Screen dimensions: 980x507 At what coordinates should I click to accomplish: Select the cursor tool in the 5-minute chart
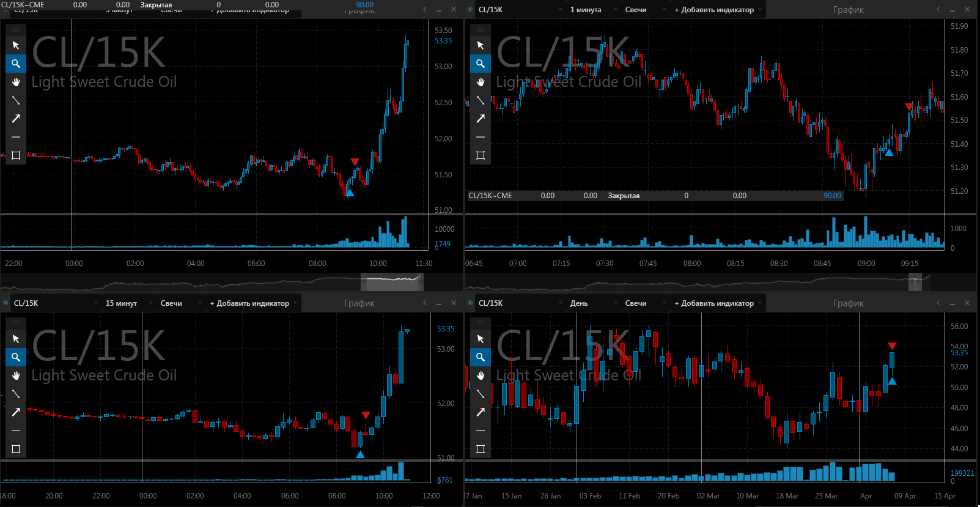click(x=16, y=45)
